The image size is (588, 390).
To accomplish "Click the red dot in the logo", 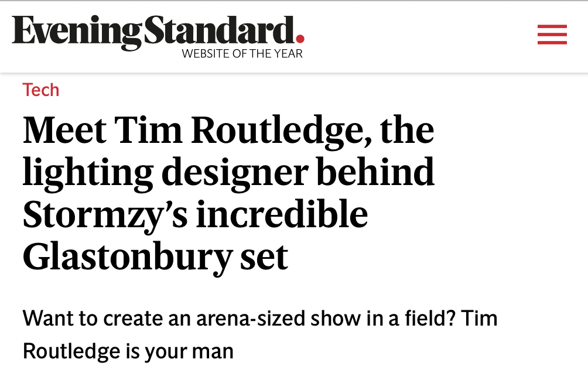I will tap(300, 40).
